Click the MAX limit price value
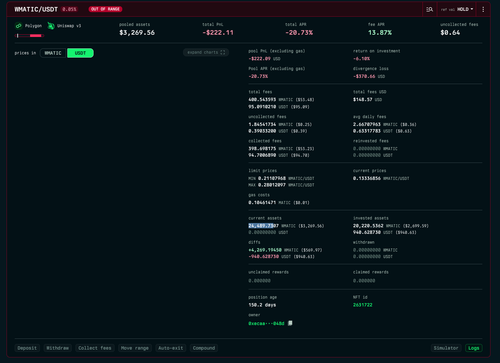Image resolution: width=500 pixels, height=363 pixels. pyautogui.click(x=272, y=185)
